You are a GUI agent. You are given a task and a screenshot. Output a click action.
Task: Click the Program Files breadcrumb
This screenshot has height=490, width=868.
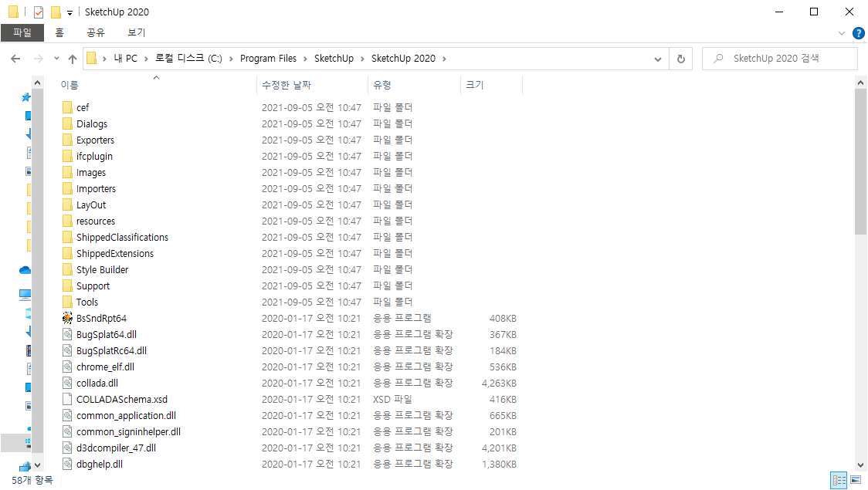268,59
